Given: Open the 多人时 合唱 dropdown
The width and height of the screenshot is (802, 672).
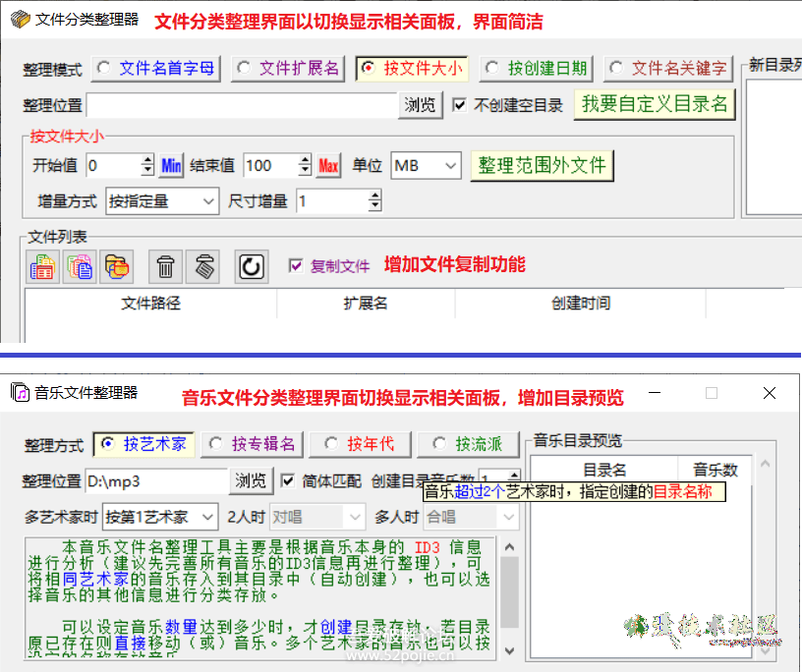Looking at the screenshot, I should pos(471,517).
